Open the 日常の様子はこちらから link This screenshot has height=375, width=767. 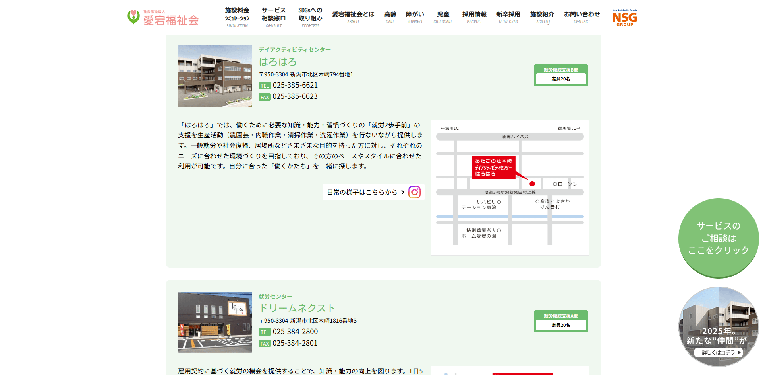374,192
